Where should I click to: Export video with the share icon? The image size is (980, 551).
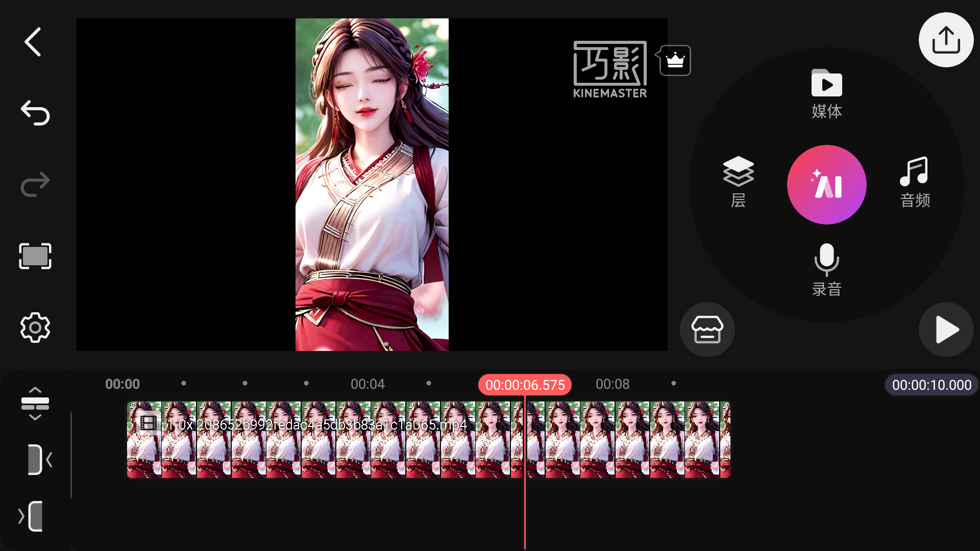pyautogui.click(x=946, y=40)
